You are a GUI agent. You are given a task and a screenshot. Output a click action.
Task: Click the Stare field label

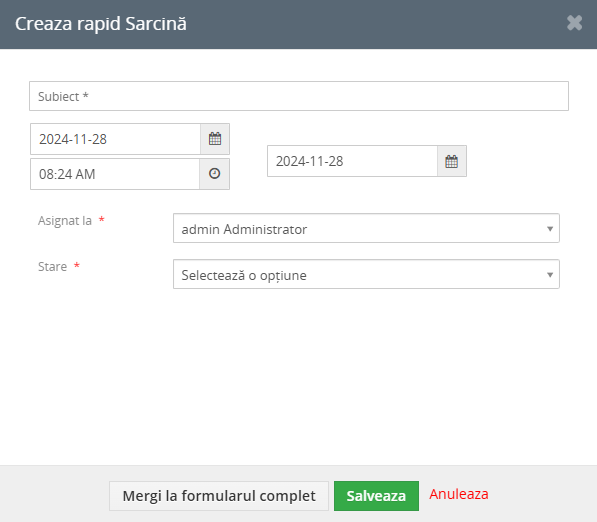point(52,267)
